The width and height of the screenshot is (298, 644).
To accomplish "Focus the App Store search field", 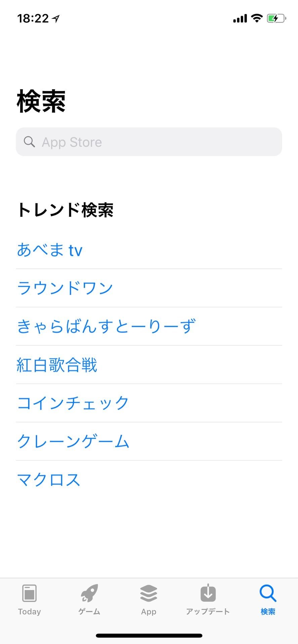I will point(149,142).
